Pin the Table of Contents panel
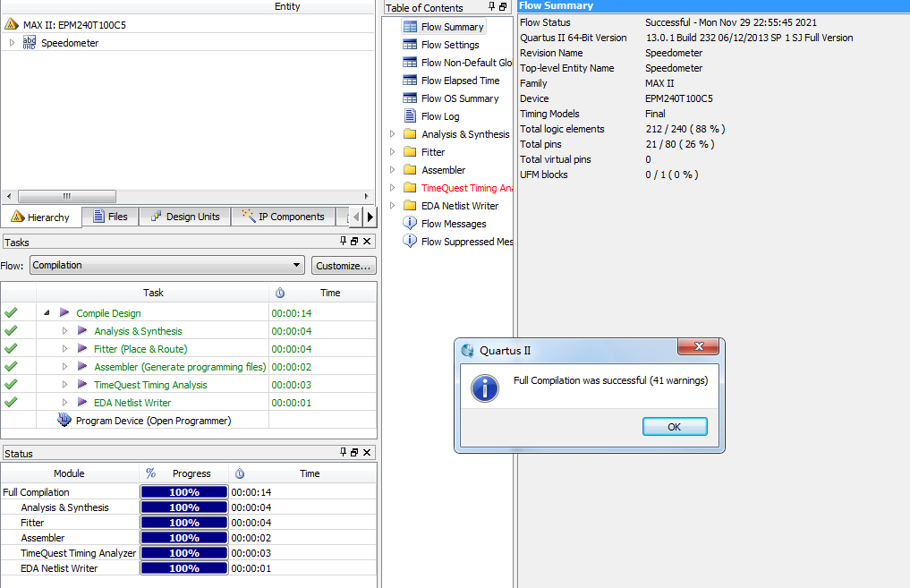The width and height of the screenshot is (910, 588). [491, 6]
